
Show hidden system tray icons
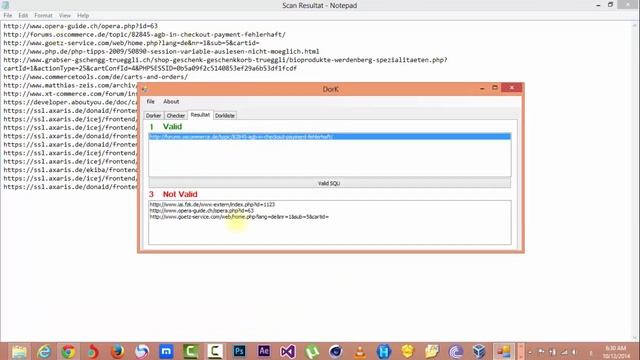pyautogui.click(x=530, y=352)
